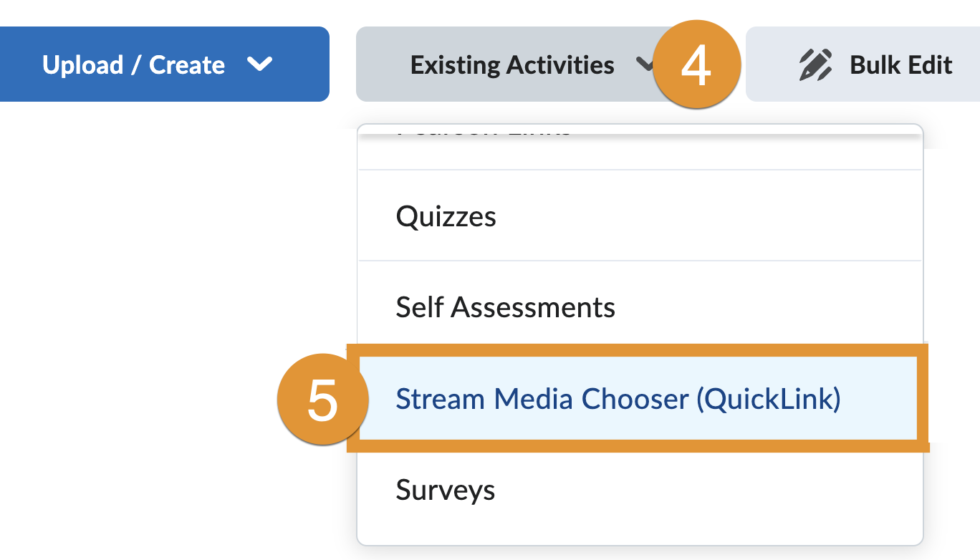Click the chevron beside Existing Activities
This screenshot has width=980, height=560.
tap(644, 65)
